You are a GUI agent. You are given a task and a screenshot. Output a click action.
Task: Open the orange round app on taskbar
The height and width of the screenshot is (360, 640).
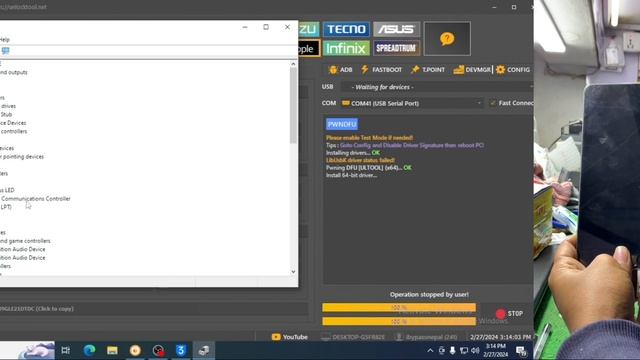pyautogui.click(x=135, y=350)
